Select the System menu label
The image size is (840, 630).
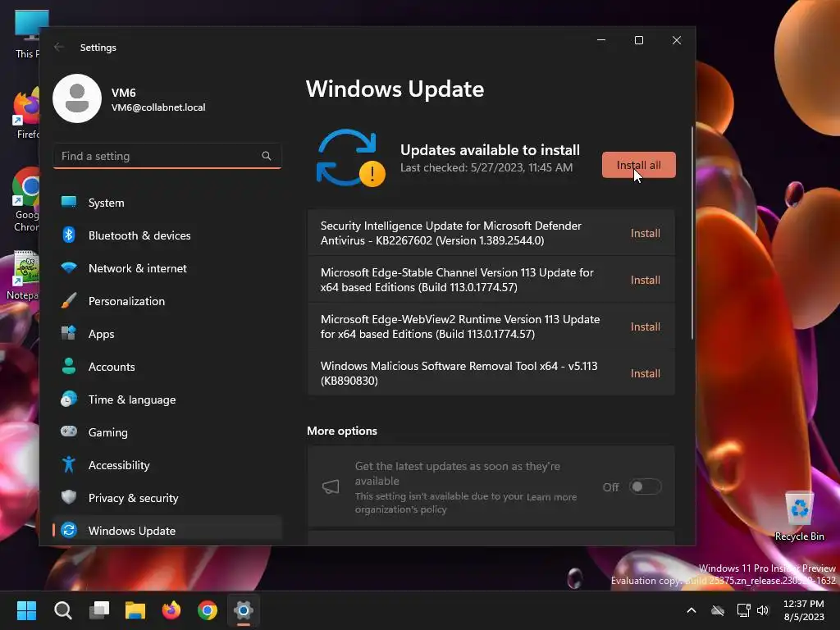pyautogui.click(x=106, y=203)
